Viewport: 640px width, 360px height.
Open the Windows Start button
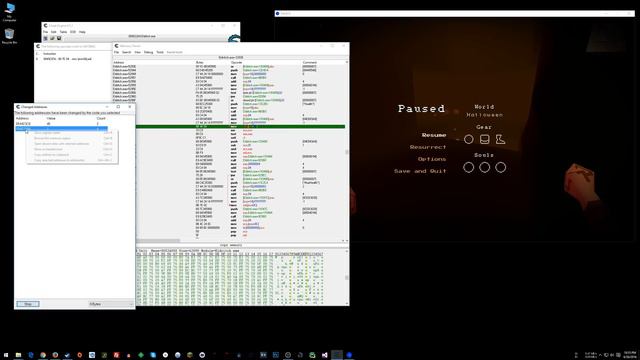6,355
